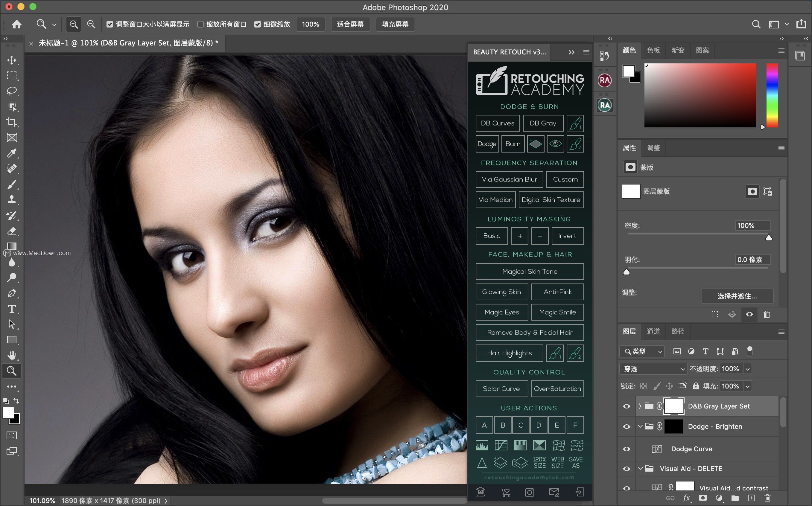Click the 选择并遮住 button
This screenshot has height=506, width=812.
tap(737, 296)
